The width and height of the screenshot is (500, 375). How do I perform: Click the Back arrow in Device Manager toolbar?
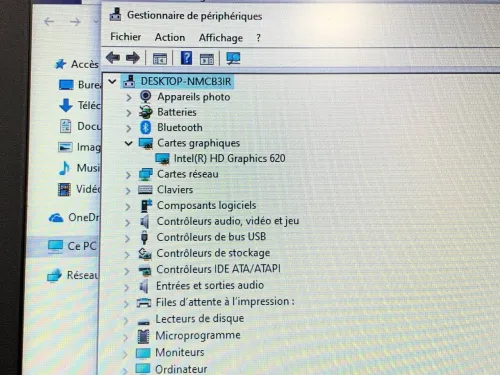click(x=113, y=58)
